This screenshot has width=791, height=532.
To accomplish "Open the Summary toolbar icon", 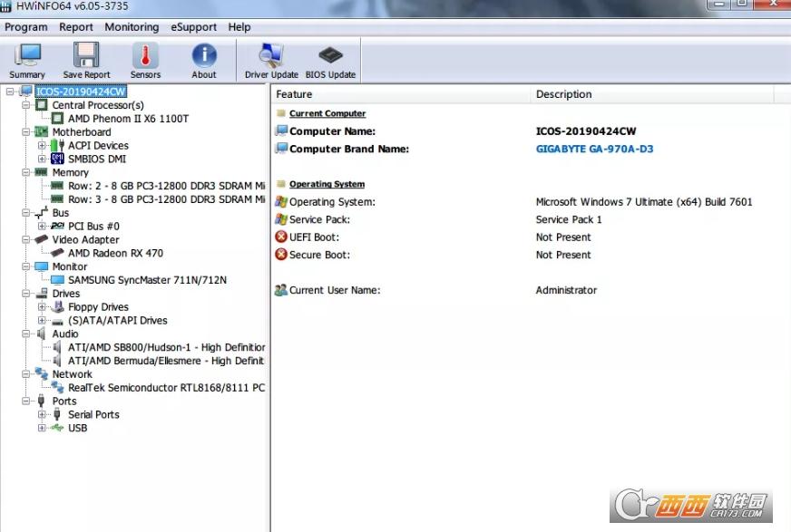I will (x=27, y=60).
